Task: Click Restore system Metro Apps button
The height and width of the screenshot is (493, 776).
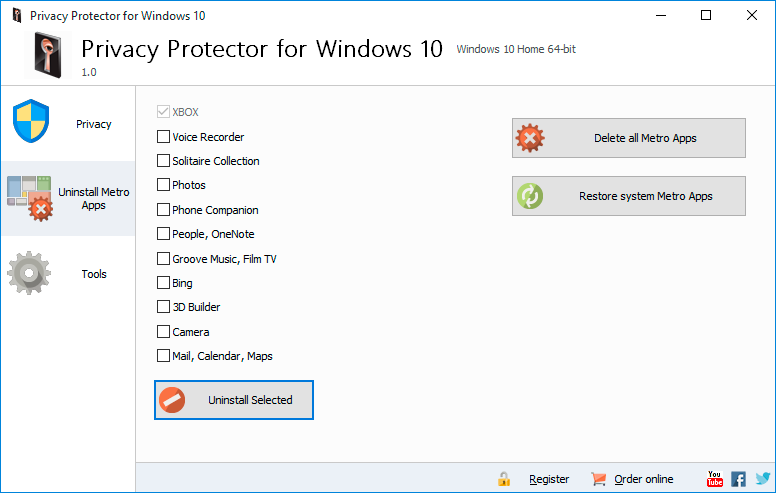Action: tap(629, 196)
